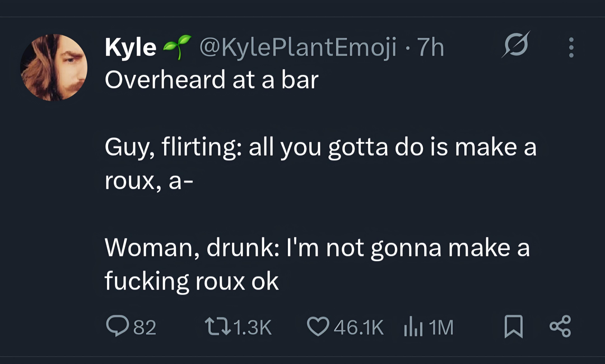The width and height of the screenshot is (605, 364).
Task: Open the three-dot more options menu
Action: click(571, 48)
